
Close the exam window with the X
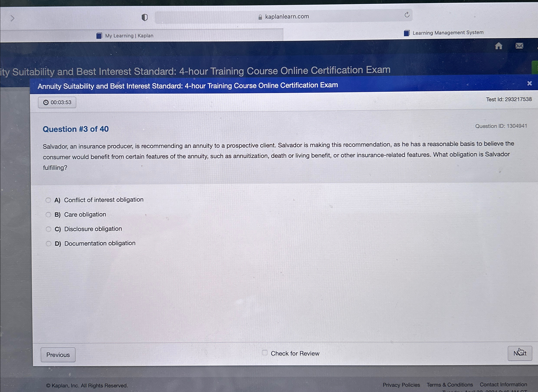click(529, 83)
